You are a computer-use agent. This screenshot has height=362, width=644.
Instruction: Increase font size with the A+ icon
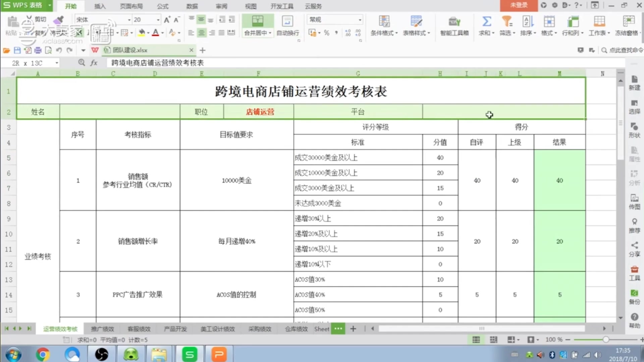[167, 20]
